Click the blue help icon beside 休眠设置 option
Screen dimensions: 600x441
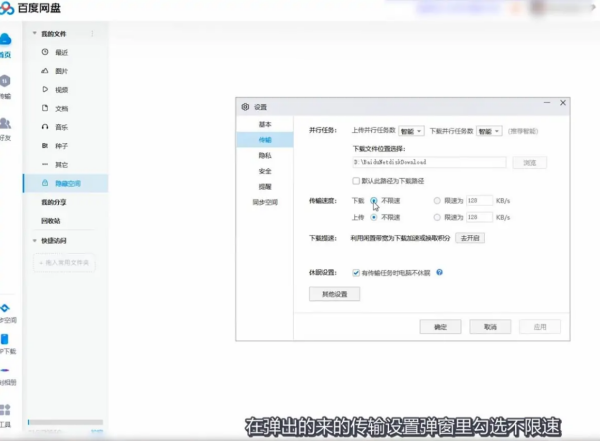coord(439,272)
